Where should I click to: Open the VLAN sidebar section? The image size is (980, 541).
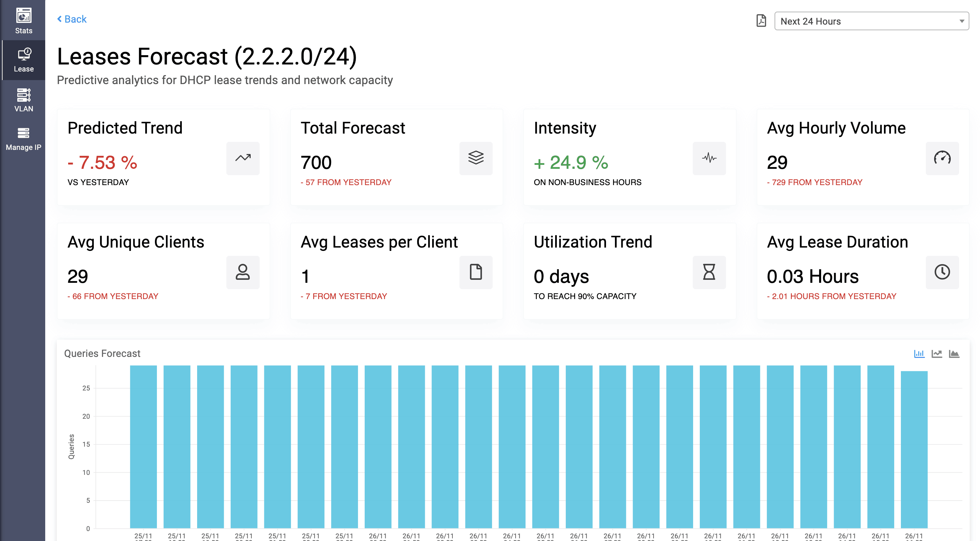tap(24, 100)
